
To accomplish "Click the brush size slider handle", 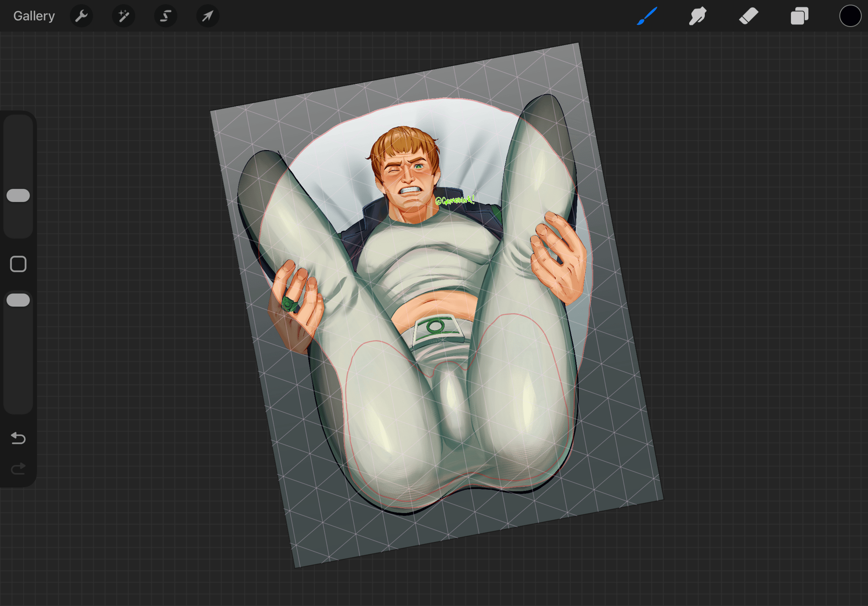I will pyautogui.click(x=18, y=195).
